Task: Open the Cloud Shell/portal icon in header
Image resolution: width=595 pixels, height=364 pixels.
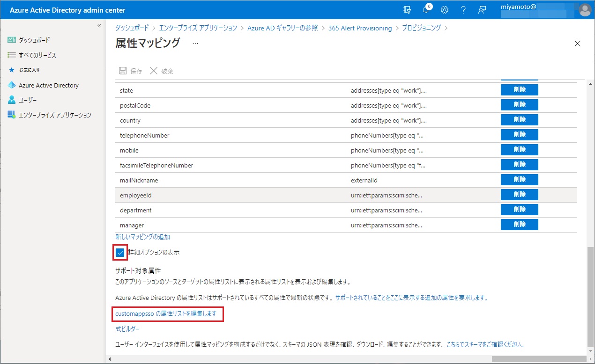Action: [x=407, y=10]
